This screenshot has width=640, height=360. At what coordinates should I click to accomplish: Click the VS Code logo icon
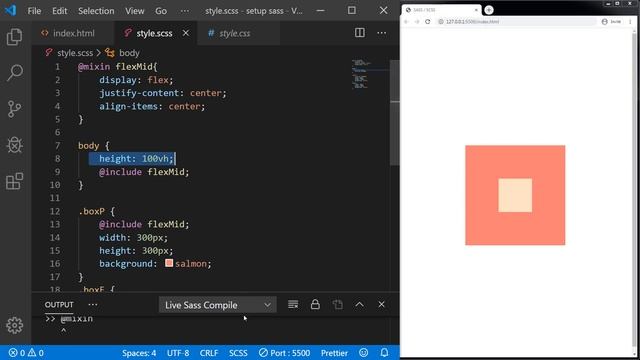point(11,10)
